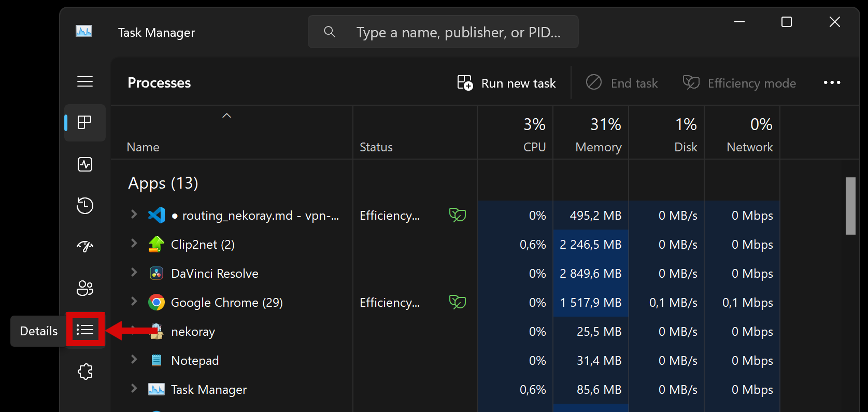Expand the Google Chrome process group

134,302
